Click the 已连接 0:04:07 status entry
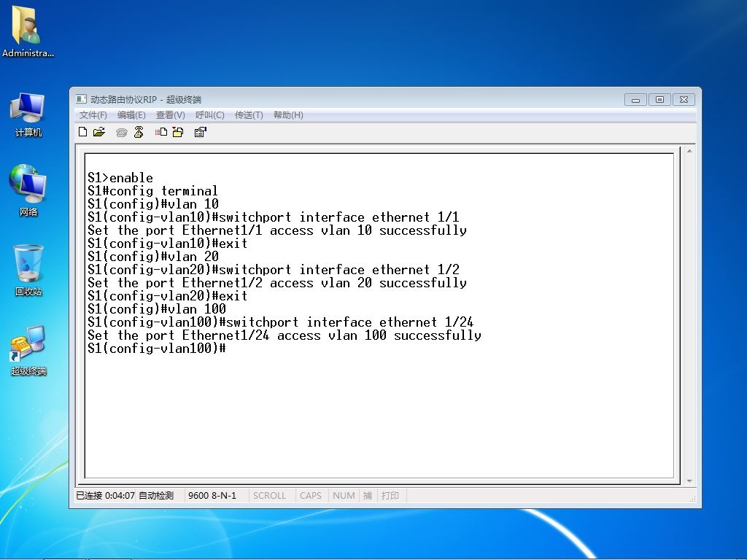Image resolution: width=747 pixels, height=560 pixels. [105, 495]
